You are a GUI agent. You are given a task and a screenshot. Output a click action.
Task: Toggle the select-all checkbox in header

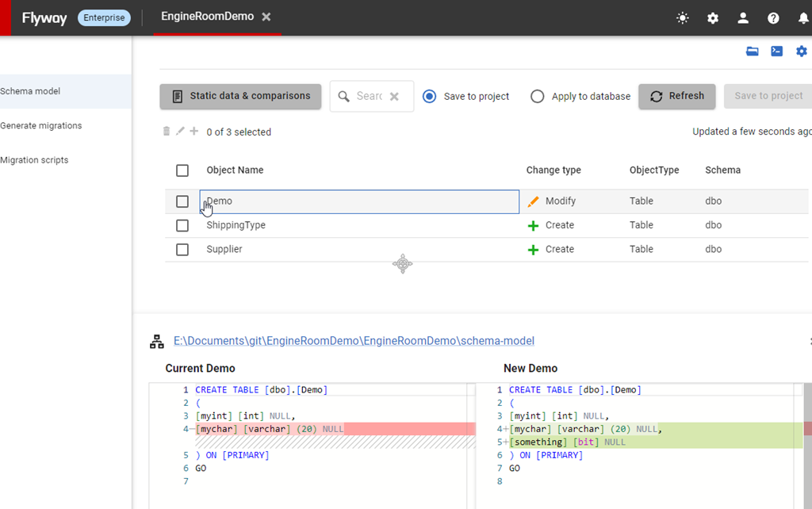click(x=182, y=170)
